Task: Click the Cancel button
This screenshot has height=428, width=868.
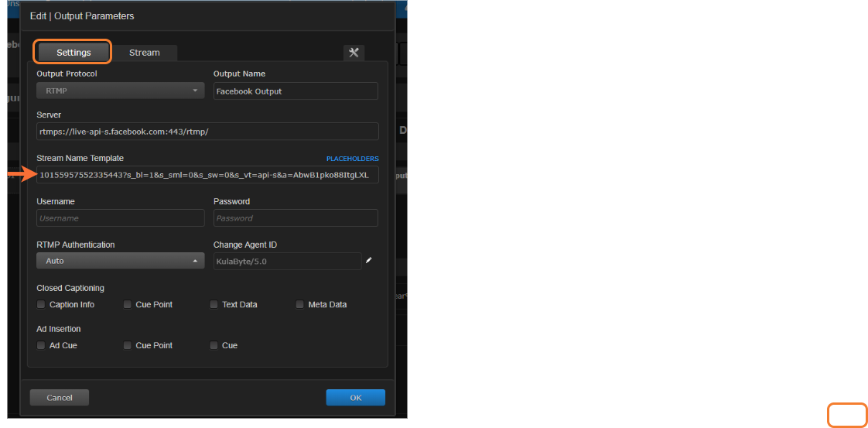Action: pos(60,397)
